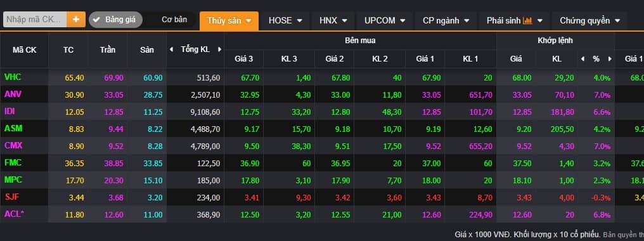Select the FMC stock symbol
644x241 pixels.
(x=13, y=162)
